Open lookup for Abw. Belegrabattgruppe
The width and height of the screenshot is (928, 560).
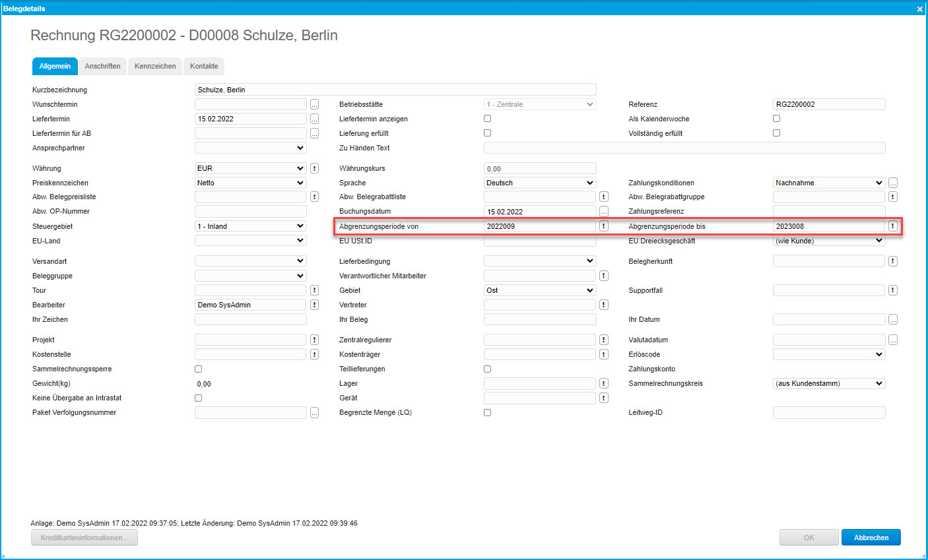[893, 197]
